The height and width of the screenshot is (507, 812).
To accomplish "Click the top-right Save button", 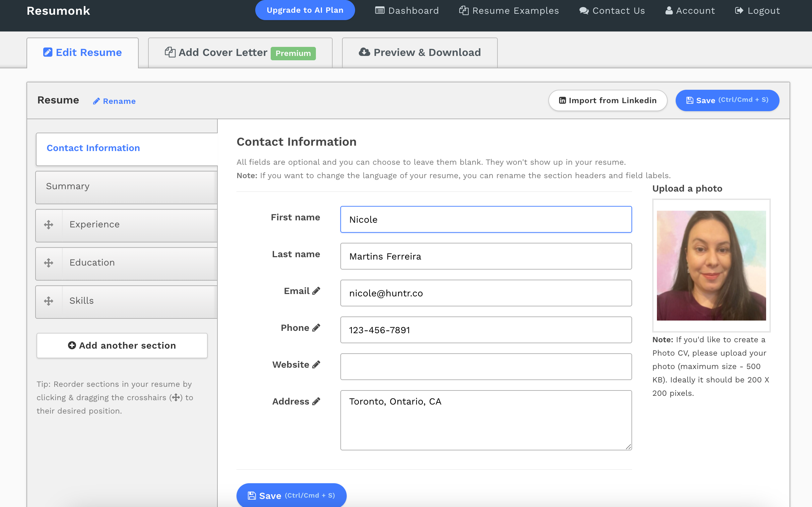I will (x=727, y=100).
